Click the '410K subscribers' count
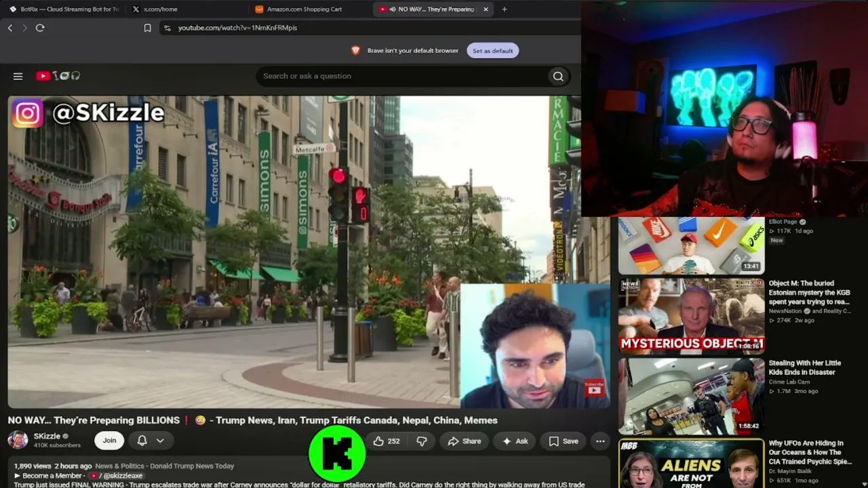This screenshot has width=868, height=488. point(57,445)
